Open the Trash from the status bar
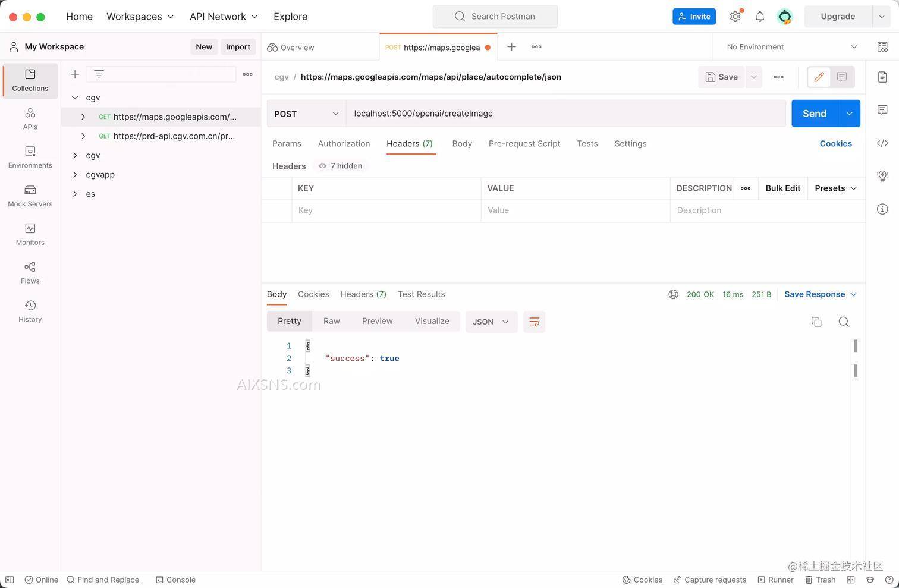Screen dimensions: 899x588 point(821,580)
